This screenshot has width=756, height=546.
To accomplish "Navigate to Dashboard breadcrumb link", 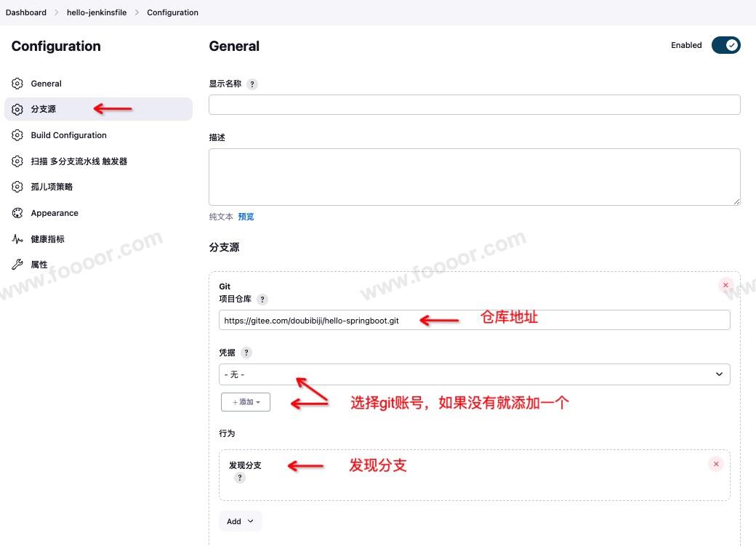I will (x=26, y=12).
